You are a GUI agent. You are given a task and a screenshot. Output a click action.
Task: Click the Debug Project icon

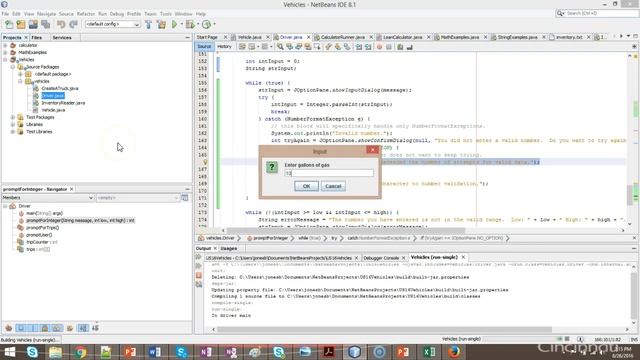tap(190, 24)
